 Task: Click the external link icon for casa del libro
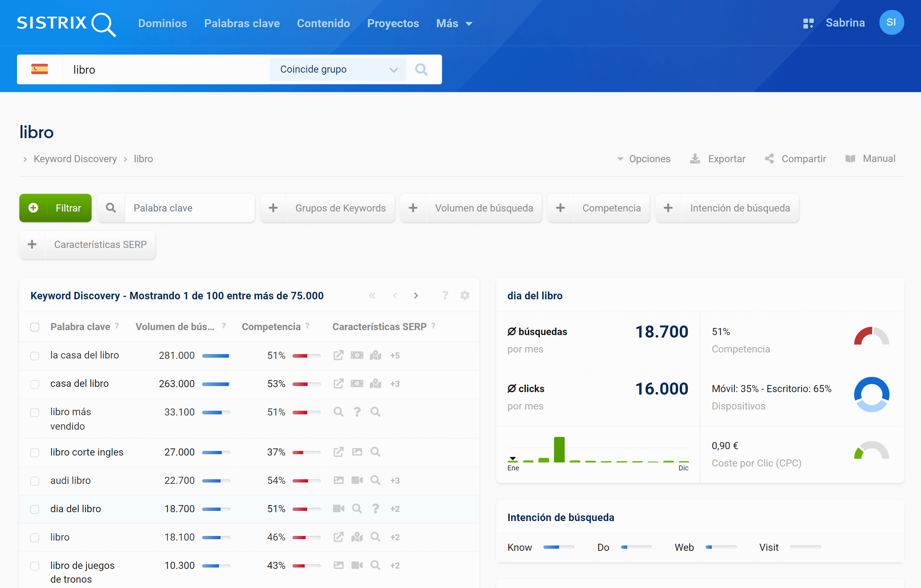coord(338,383)
